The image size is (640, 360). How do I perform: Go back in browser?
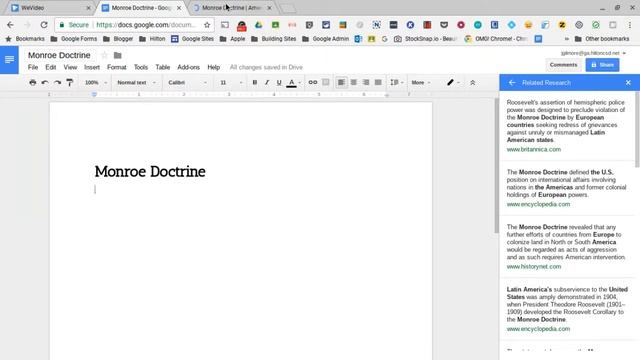click(10, 25)
